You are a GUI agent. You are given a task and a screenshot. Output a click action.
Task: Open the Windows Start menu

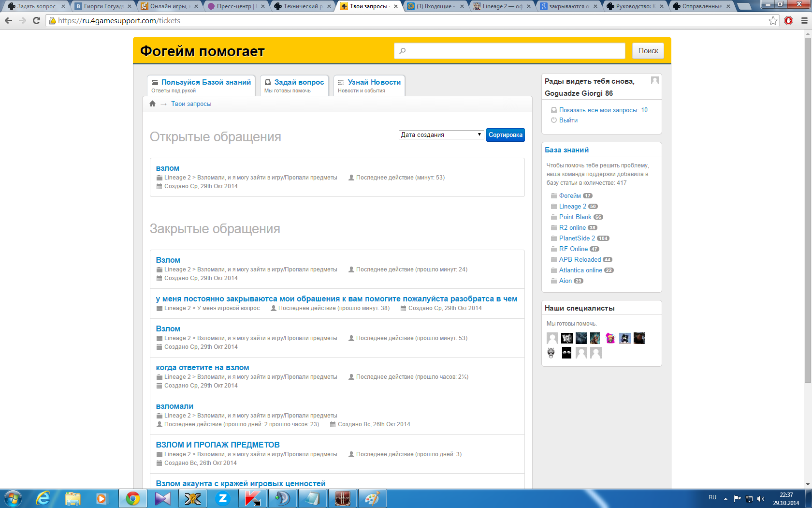[x=13, y=498]
